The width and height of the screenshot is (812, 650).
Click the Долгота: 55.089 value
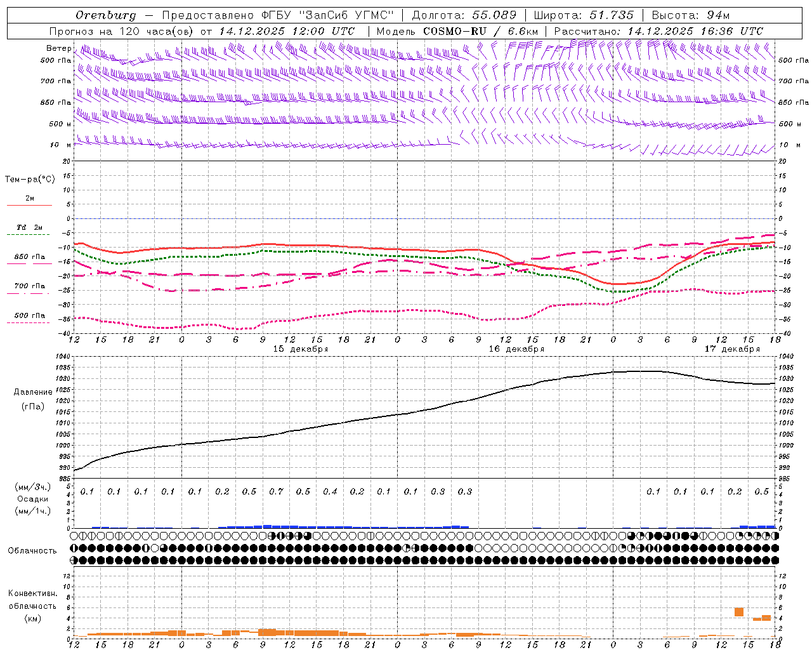[464, 15]
